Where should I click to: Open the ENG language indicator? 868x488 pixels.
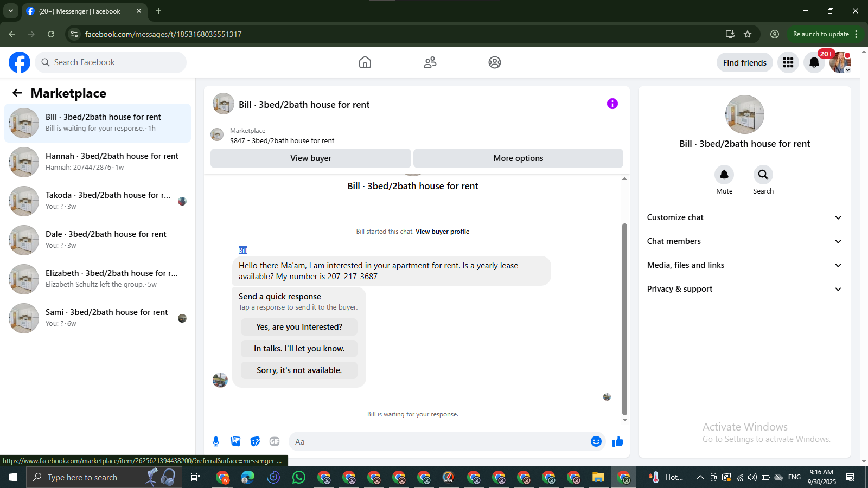click(794, 477)
